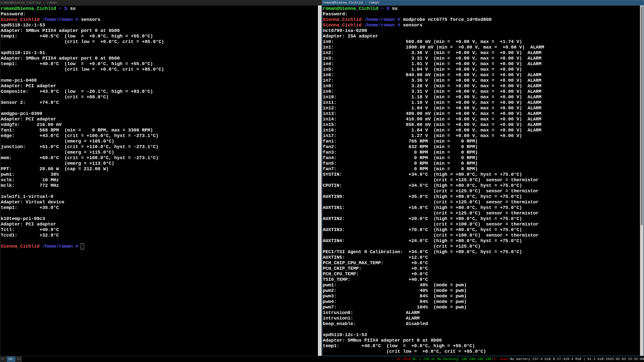
Task: Click the 'no IPv6' status bar entry
Action: (404, 359)
